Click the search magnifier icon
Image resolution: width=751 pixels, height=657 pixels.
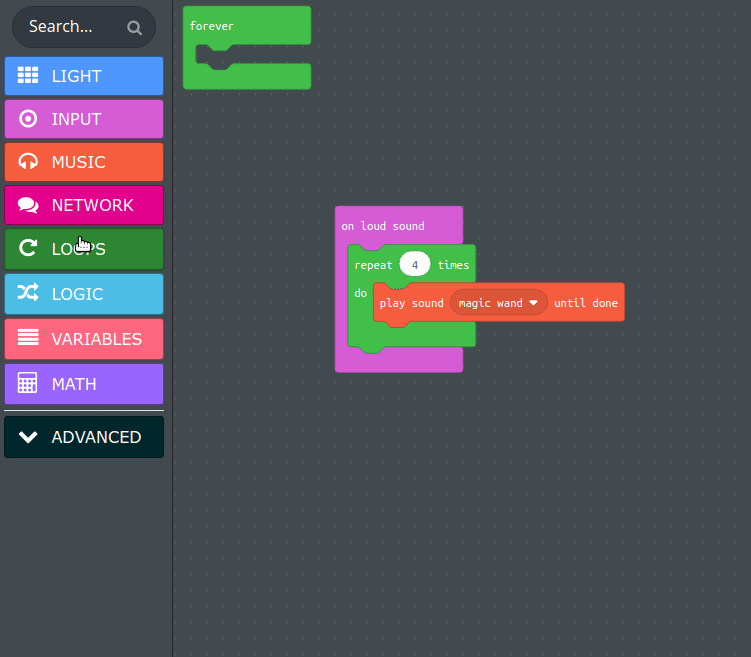pos(135,28)
